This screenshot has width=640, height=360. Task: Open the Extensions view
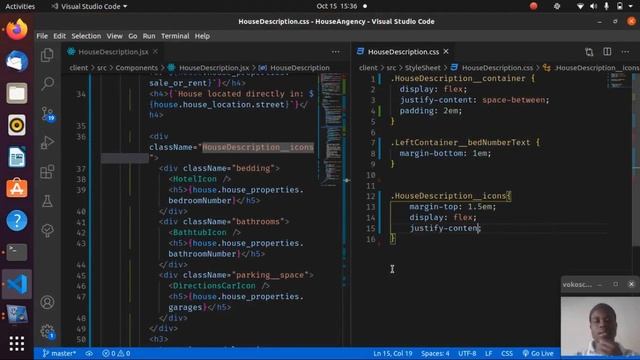tap(47, 172)
